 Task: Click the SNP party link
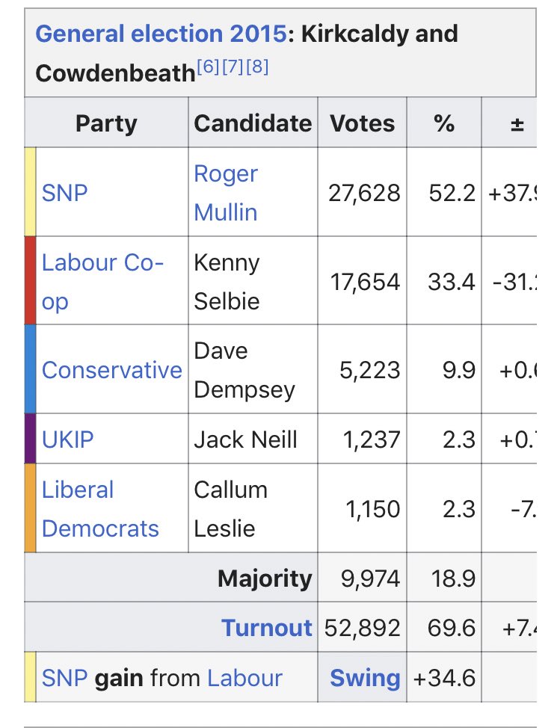(65, 193)
